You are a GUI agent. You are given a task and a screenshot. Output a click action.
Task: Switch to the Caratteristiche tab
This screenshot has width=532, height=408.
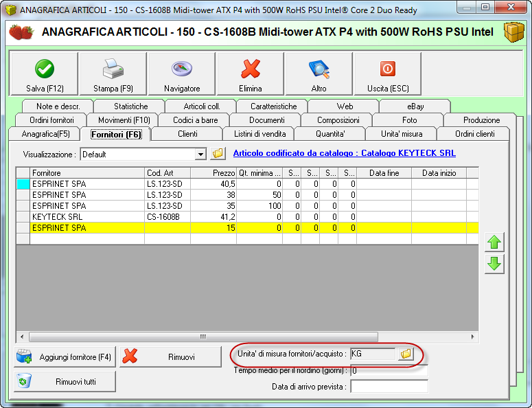click(273, 106)
